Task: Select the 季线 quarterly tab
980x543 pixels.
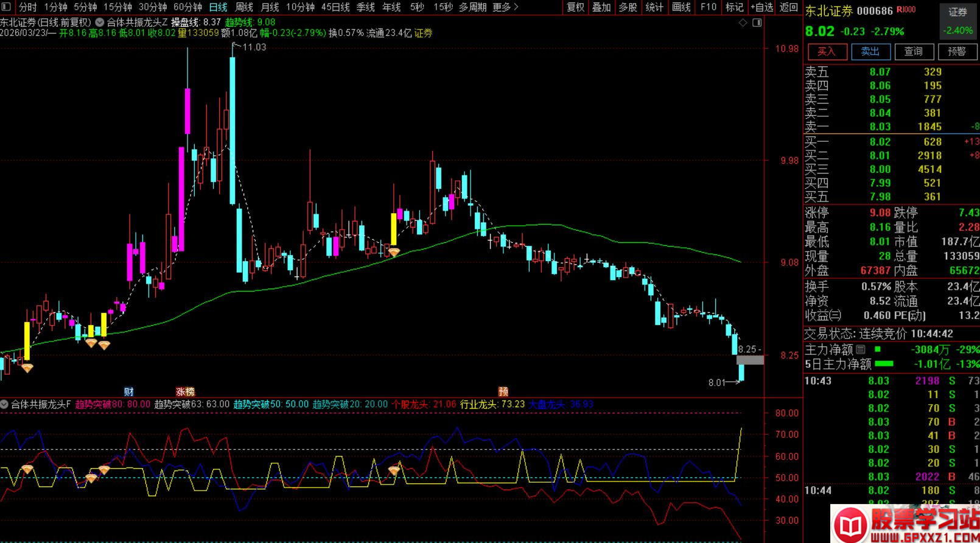Action: 366,7
